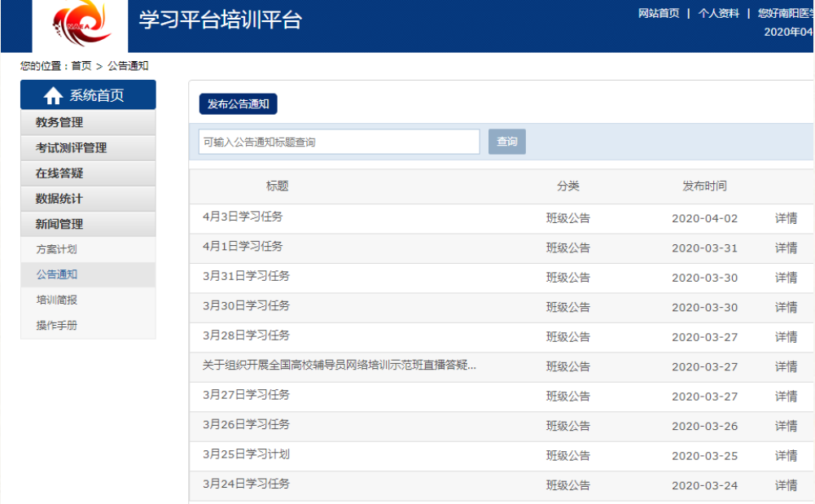Screen dimensions: 815x504
Task: Open 培训简报 in the sidebar
Action: 56,300
